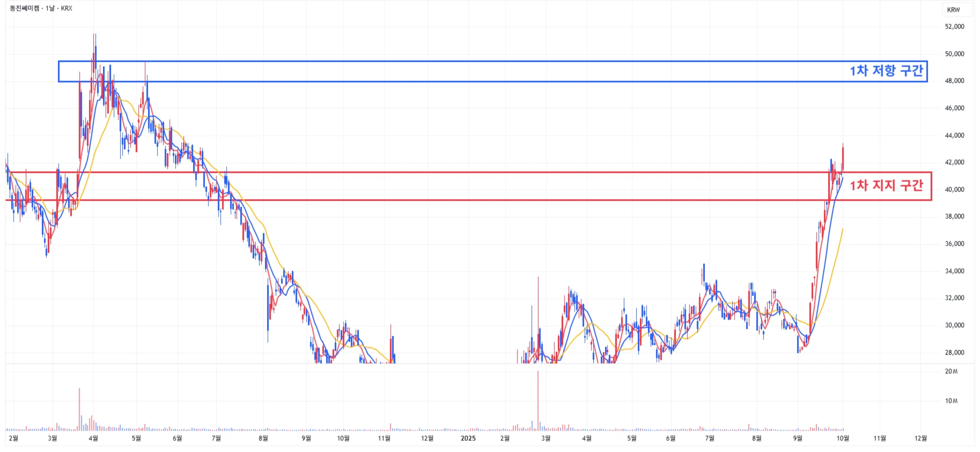The width and height of the screenshot is (980, 452).
Task: Click the 동진쎄미켐 symbol title
Action: pyautogui.click(x=25, y=9)
